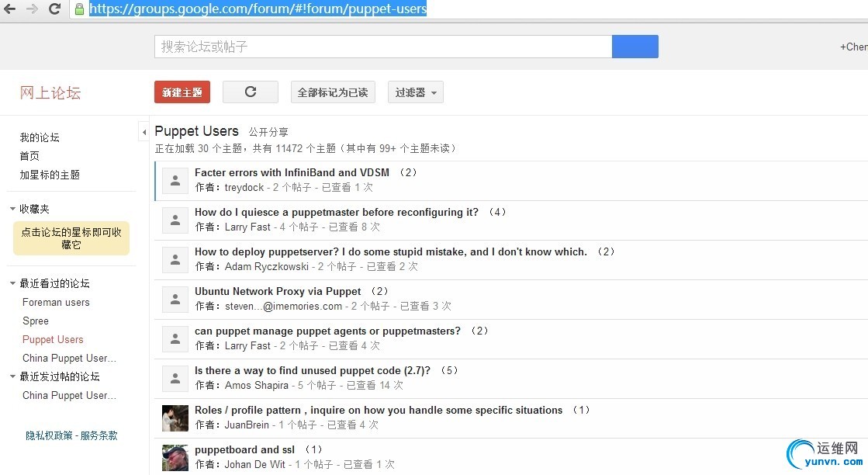
Task: Click the 新建主题 button
Action: click(x=182, y=92)
